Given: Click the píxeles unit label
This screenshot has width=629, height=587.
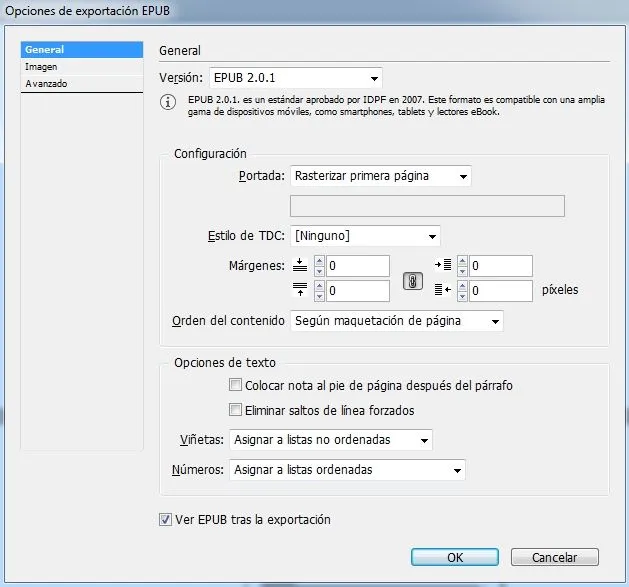Looking at the screenshot, I should 560,290.
